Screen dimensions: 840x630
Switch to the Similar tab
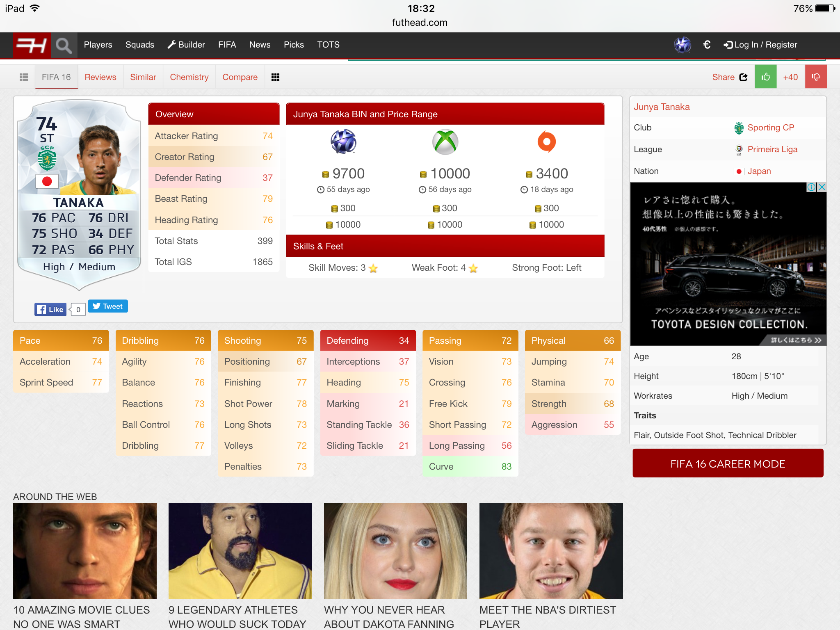(143, 77)
